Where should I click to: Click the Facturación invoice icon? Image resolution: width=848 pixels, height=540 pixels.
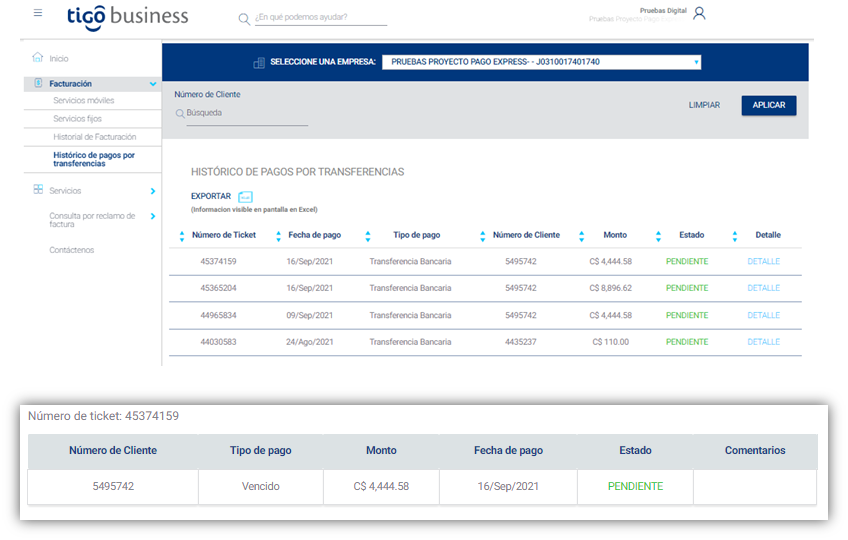point(38,83)
